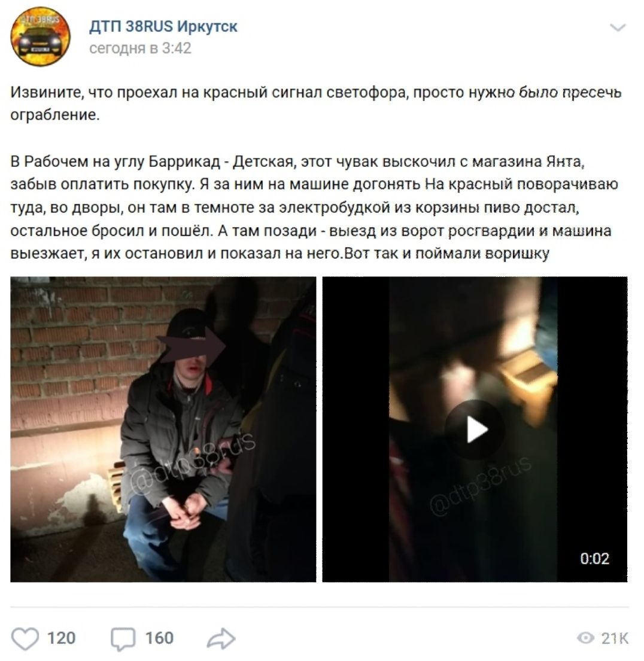Open the ДТП 38RUS community avatar
The width and height of the screenshot is (644, 661).
[x=41, y=36]
